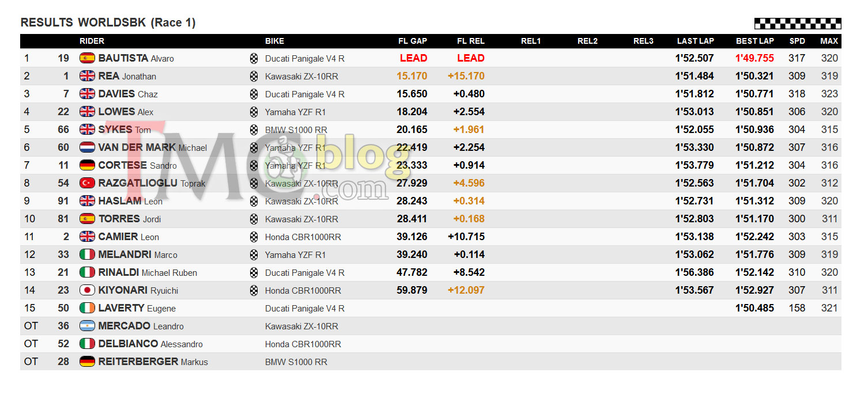Click UK flag beside CAMIER Leon

point(87,237)
